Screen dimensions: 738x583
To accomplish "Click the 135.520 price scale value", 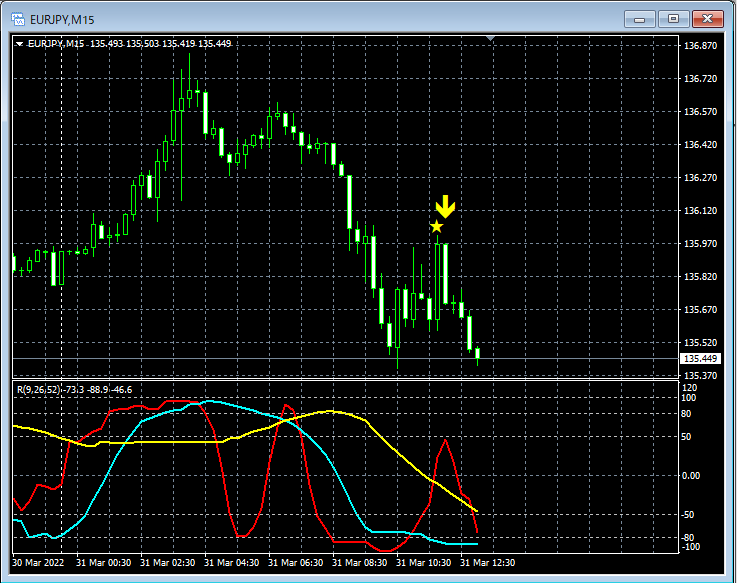I will 700,342.
